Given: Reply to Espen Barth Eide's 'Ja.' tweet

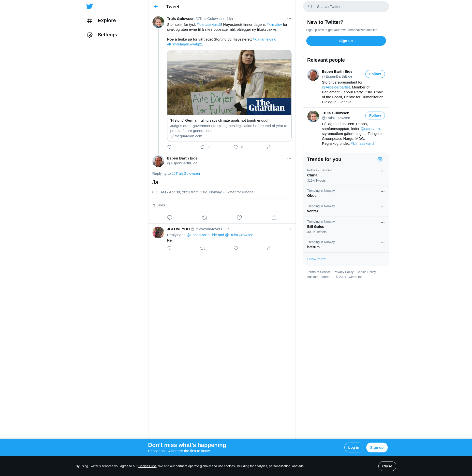Looking at the screenshot, I should [x=170, y=218].
